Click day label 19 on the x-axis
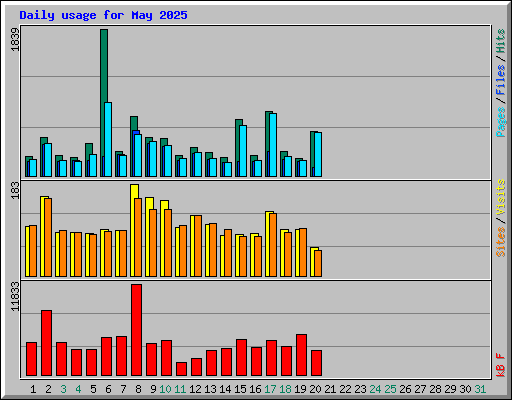512x400 pixels. point(300,389)
